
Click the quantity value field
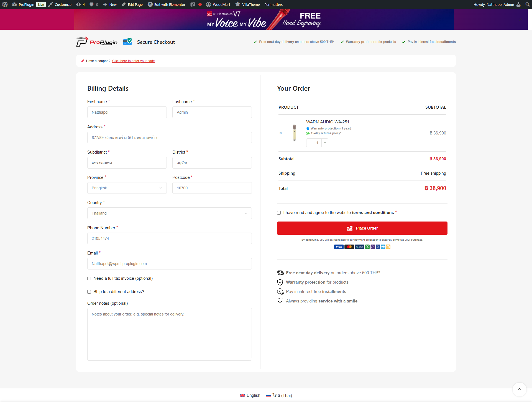pyautogui.click(x=317, y=143)
